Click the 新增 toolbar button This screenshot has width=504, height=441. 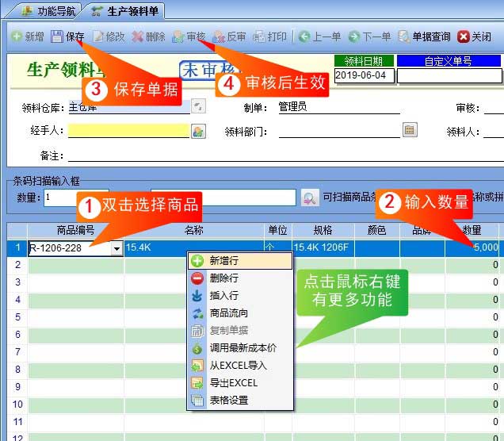[28, 36]
